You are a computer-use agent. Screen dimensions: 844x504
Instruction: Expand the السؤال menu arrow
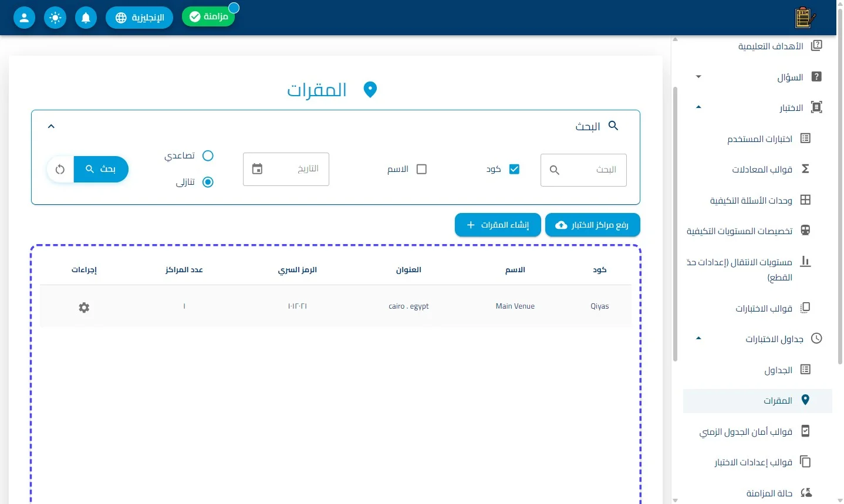(698, 77)
